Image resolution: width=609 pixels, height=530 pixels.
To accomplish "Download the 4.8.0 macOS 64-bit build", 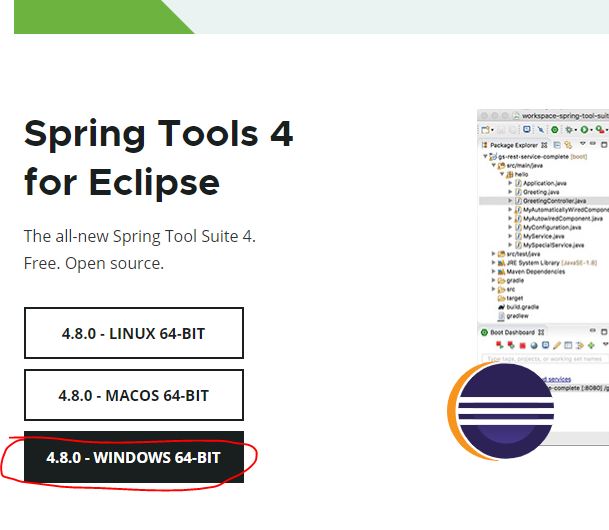I will click(134, 395).
